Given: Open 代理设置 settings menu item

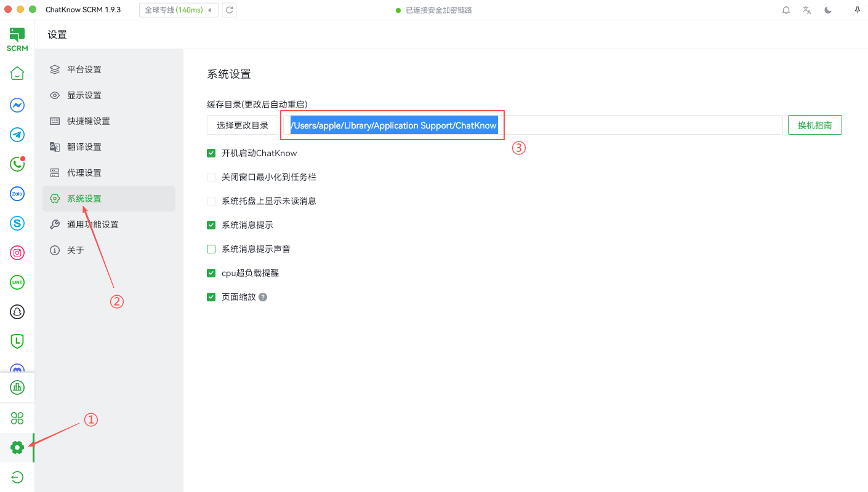Looking at the screenshot, I should pos(84,173).
